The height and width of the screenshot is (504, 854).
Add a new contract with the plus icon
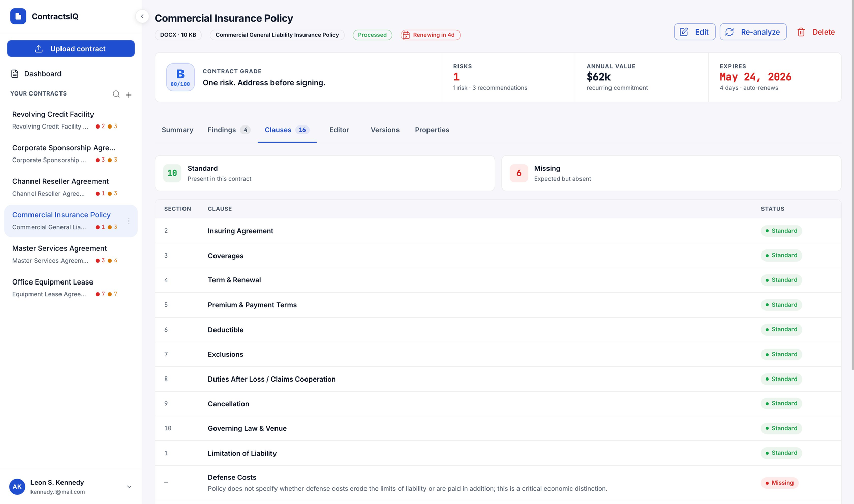click(129, 94)
